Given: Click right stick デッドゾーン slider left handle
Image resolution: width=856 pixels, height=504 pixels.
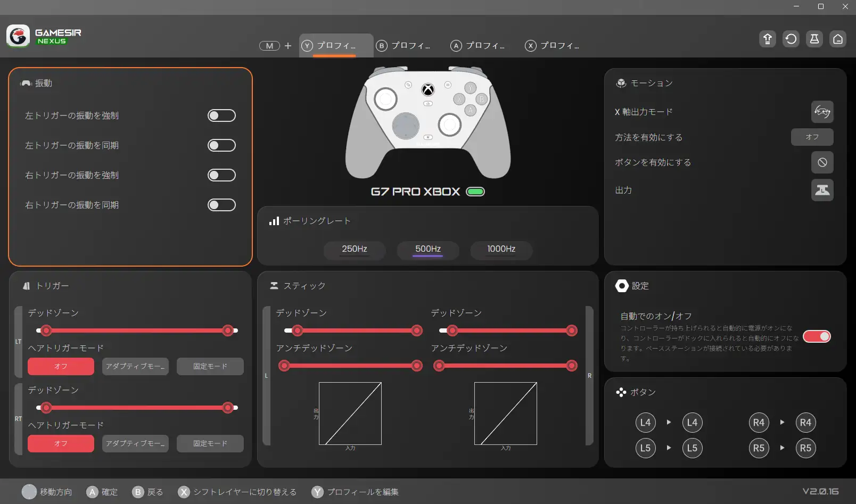Looking at the screenshot, I should click(452, 331).
